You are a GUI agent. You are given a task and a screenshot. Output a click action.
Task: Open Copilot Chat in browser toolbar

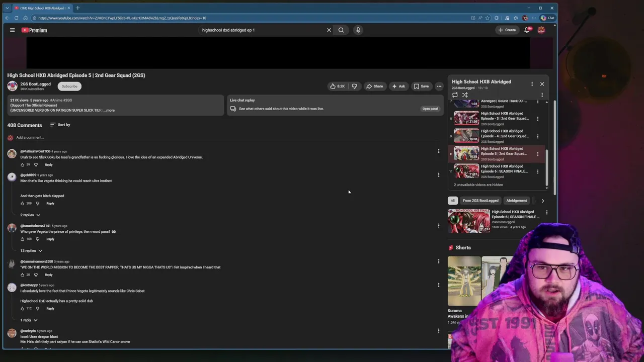point(547,18)
